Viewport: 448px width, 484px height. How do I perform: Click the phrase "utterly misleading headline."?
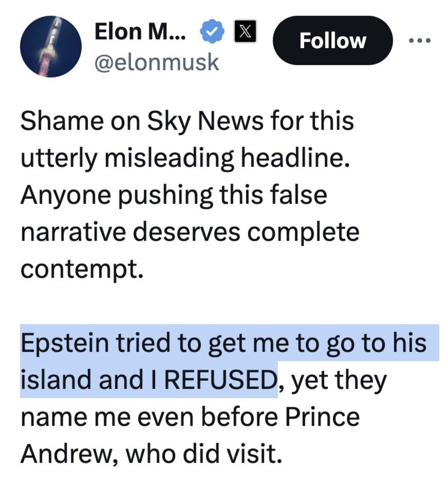[x=185, y=158]
